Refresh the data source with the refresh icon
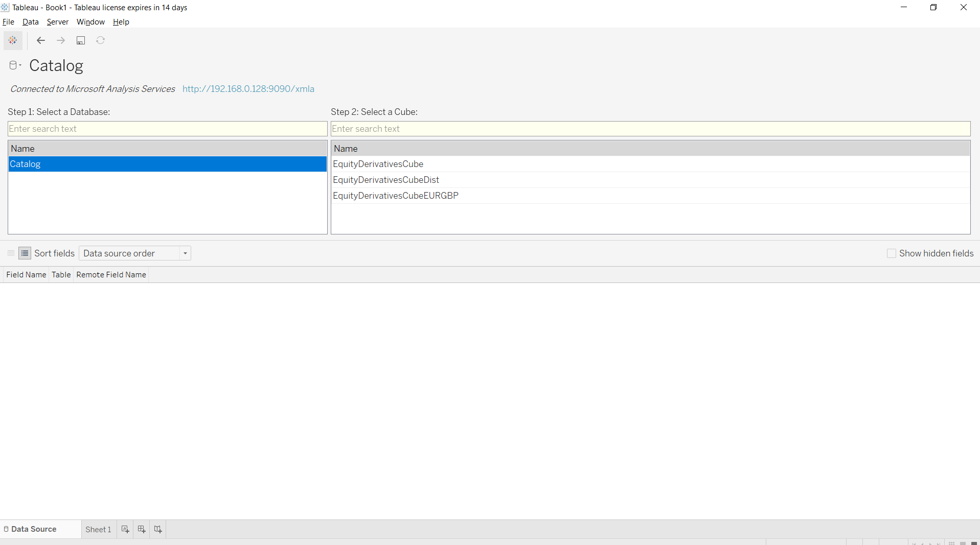The width and height of the screenshot is (980, 545). pos(100,40)
